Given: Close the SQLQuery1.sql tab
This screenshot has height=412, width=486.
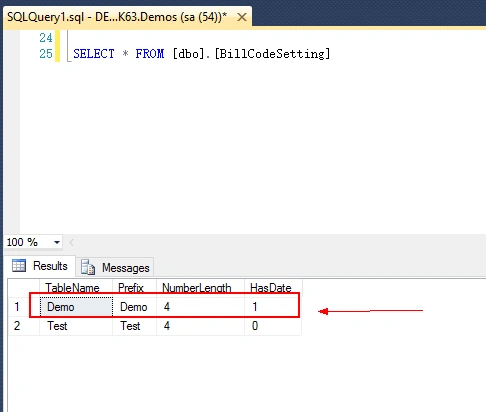Looking at the screenshot, I should pos(242,17).
